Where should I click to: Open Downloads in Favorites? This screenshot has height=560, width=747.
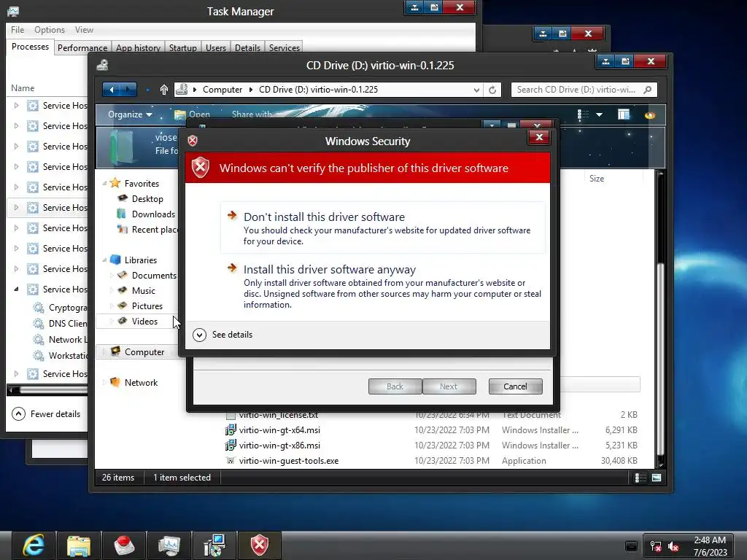coord(153,214)
